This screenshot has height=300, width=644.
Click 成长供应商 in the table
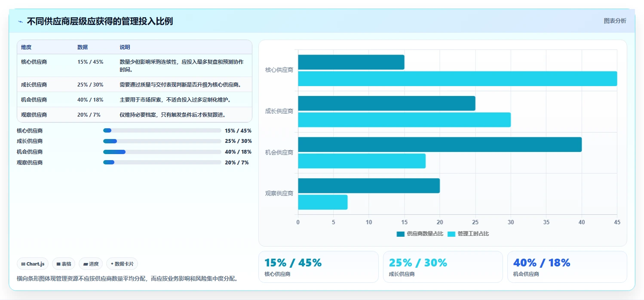click(34, 85)
